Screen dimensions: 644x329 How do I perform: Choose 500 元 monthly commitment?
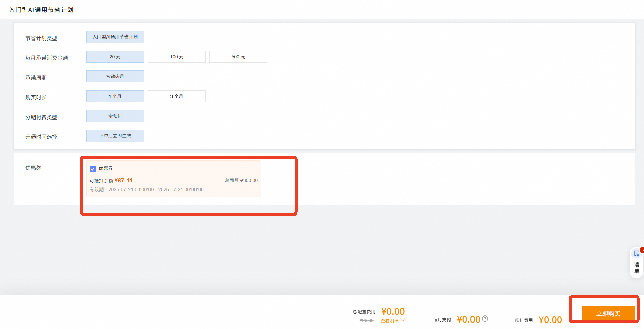click(238, 57)
